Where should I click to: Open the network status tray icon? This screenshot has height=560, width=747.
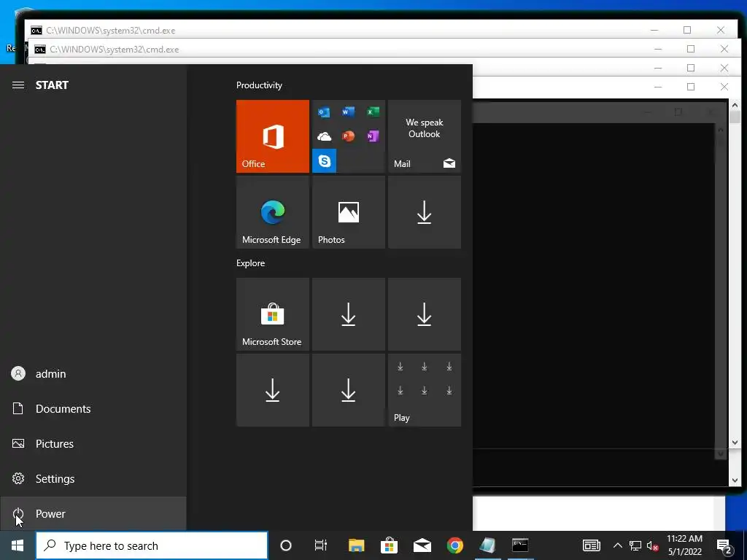click(635, 545)
